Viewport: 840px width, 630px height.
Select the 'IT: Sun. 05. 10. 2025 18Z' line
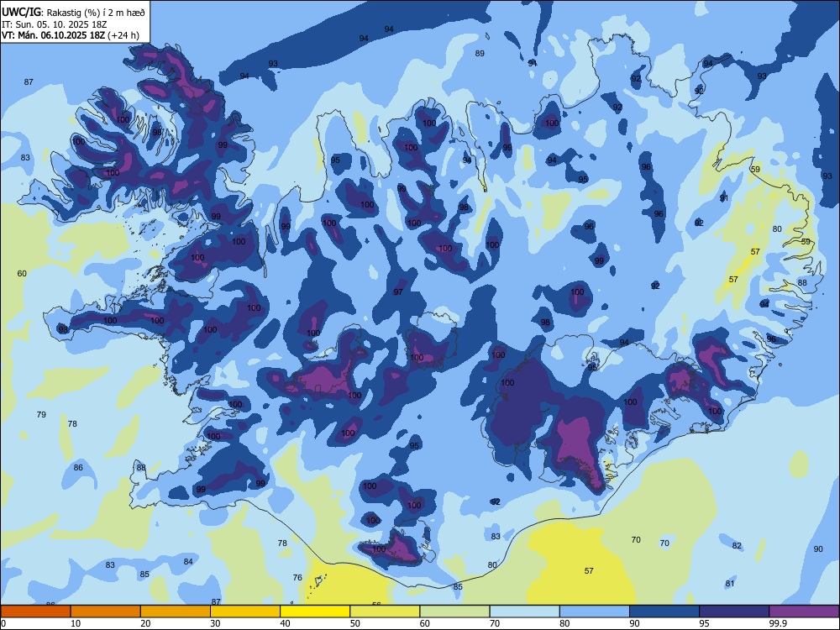tap(54, 24)
